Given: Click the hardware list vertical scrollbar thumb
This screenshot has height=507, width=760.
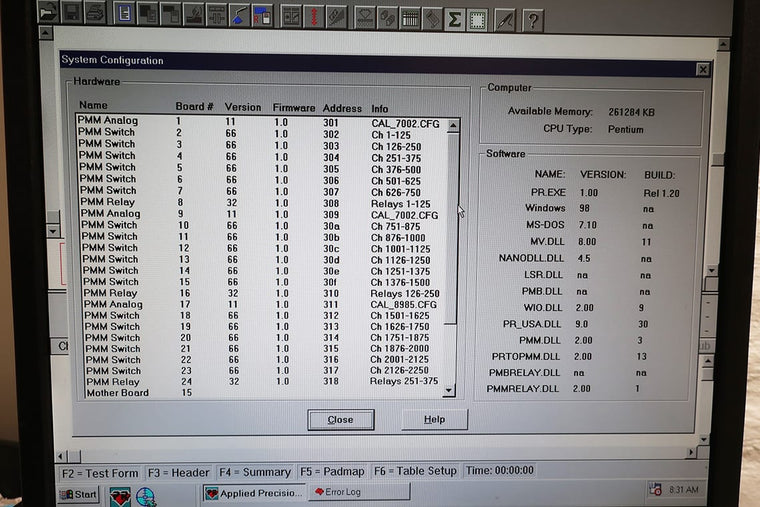Looking at the screenshot, I should point(451,228).
